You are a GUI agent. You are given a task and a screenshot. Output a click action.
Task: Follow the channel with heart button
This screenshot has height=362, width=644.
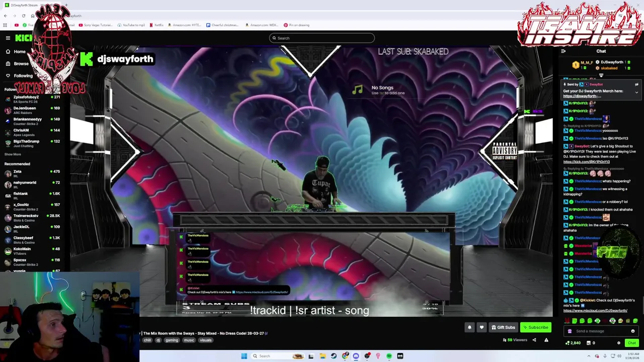[481, 327]
